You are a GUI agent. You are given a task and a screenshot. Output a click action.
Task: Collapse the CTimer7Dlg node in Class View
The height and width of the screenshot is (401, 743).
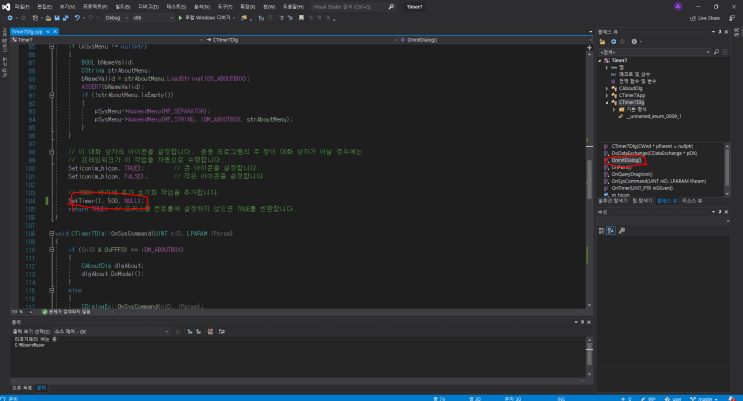pos(607,102)
